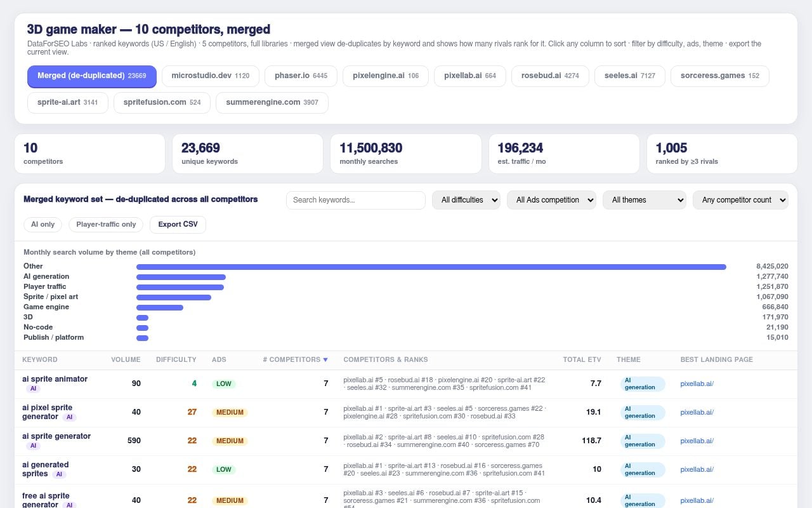The width and height of the screenshot is (812, 508).
Task: Sort by Theme column header
Action: point(629,359)
